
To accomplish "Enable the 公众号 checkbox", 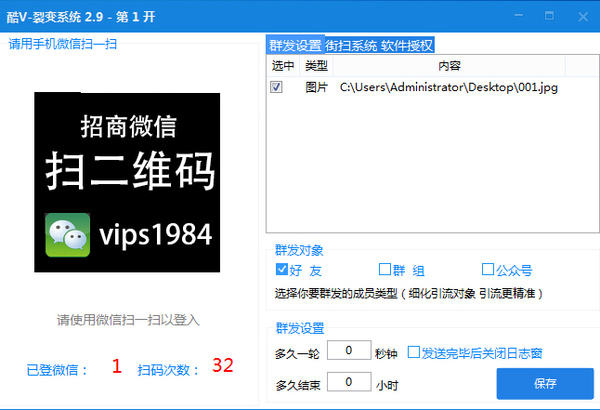I will 488,270.
